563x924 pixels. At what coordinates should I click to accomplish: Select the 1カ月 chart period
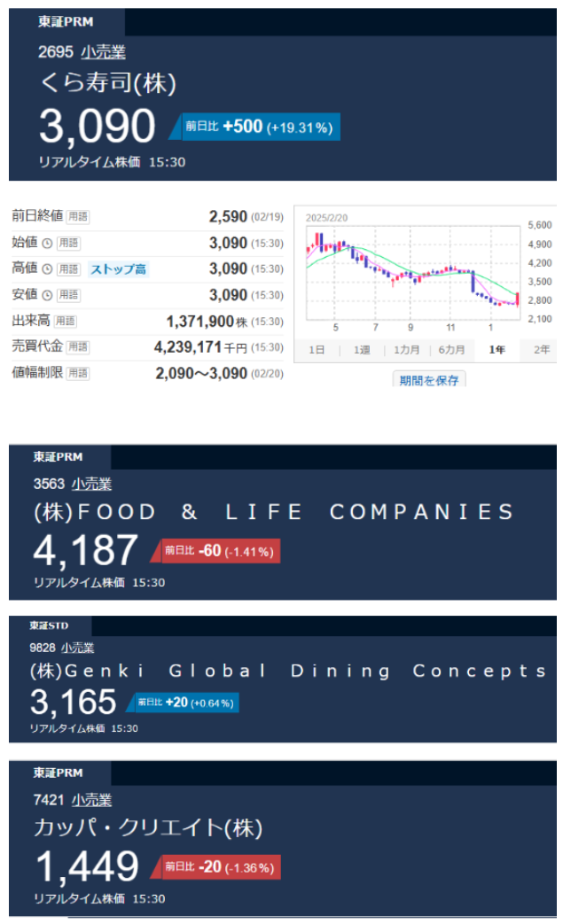tap(407, 350)
